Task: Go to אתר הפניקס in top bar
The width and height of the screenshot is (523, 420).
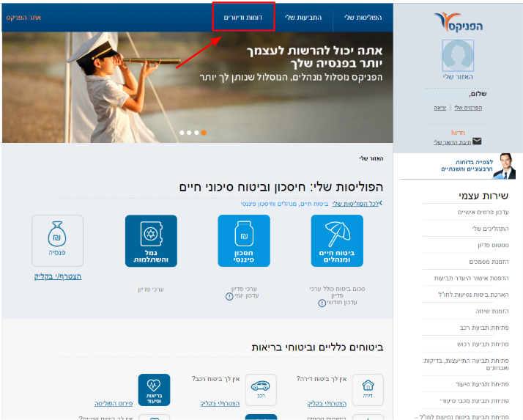Action: [x=23, y=18]
